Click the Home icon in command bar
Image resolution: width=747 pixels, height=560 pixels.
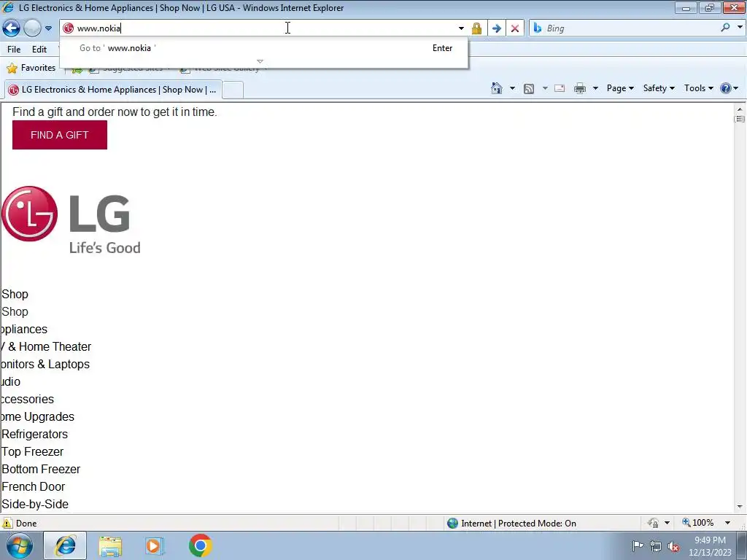[x=496, y=88]
